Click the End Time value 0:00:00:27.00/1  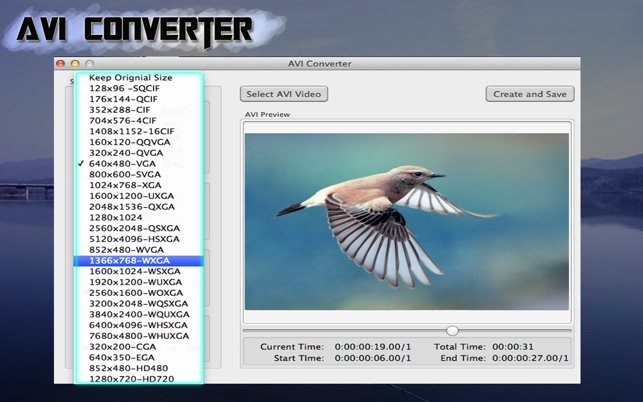click(x=530, y=358)
